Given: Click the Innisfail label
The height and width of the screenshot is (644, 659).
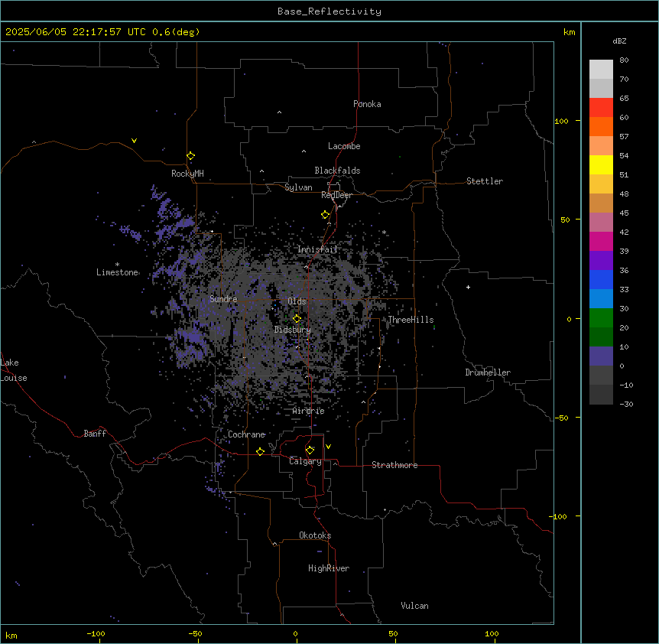Looking at the screenshot, I should 317,249.
